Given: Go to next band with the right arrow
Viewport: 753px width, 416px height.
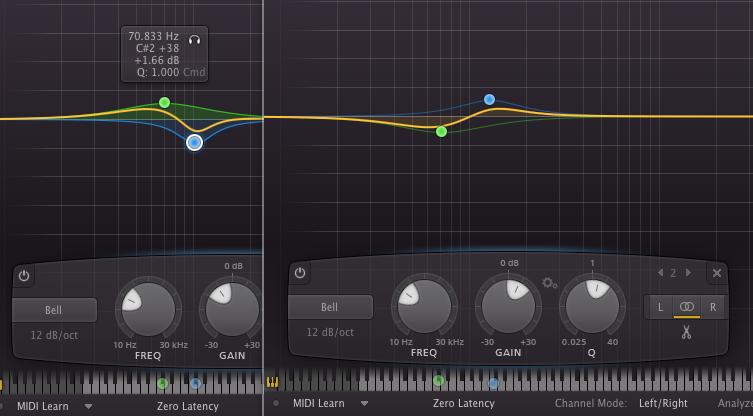Looking at the screenshot, I should coord(688,273).
